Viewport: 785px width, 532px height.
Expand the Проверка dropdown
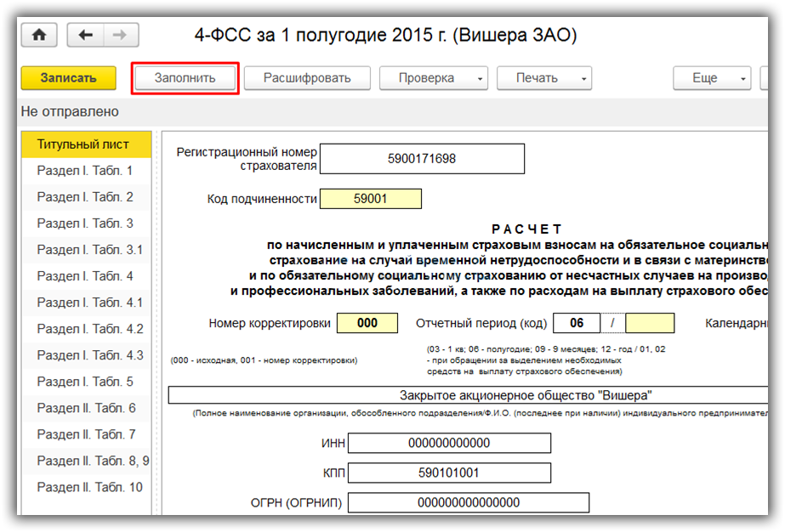point(434,78)
